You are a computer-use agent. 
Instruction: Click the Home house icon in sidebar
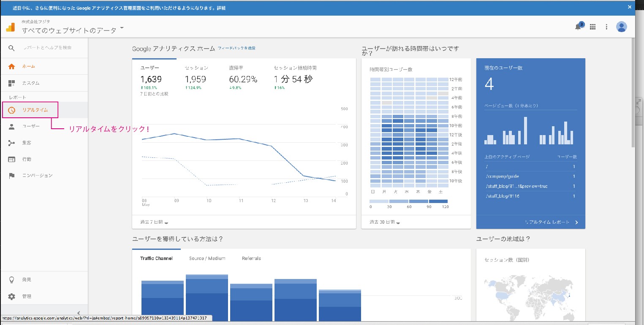coord(11,66)
